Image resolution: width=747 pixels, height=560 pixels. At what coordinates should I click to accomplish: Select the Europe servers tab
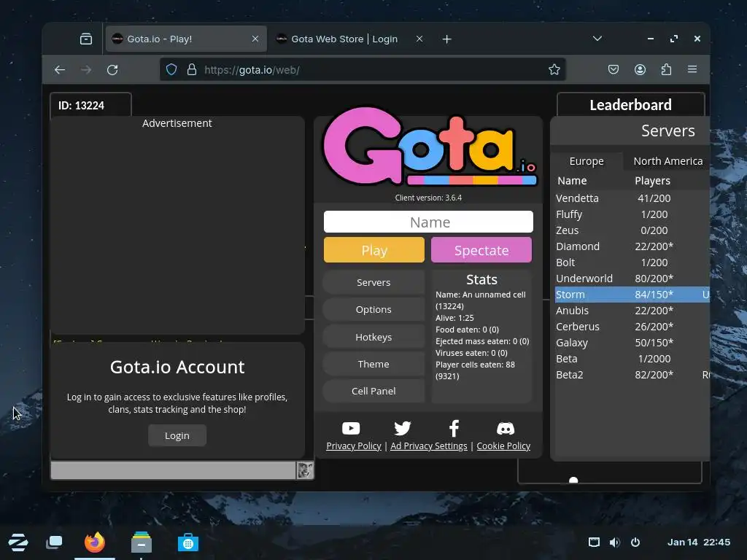click(x=587, y=161)
